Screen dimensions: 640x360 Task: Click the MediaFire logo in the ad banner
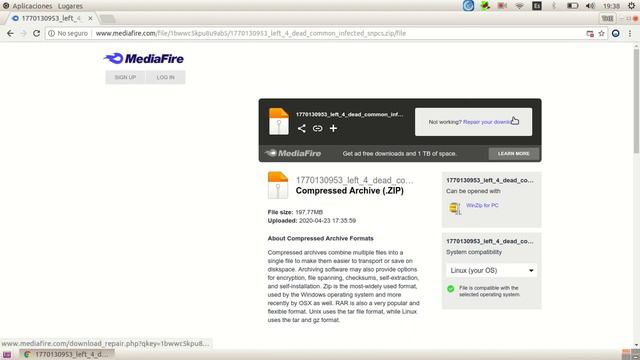tap(293, 153)
